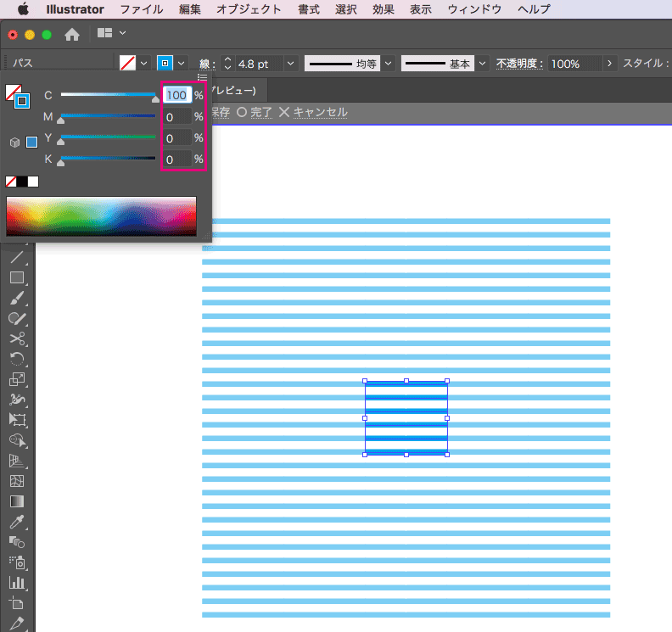The height and width of the screenshot is (632, 672).
Task: Select the Rectangle tool
Action: click(17, 277)
